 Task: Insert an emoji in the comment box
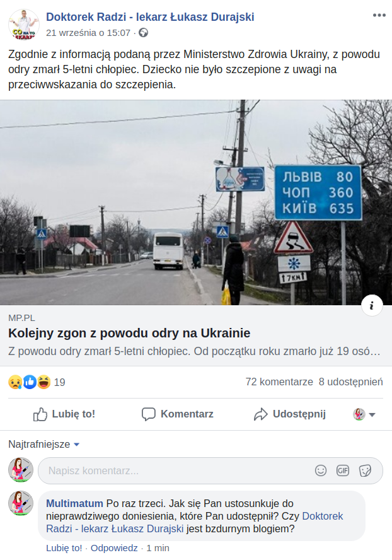pyautogui.click(x=321, y=470)
